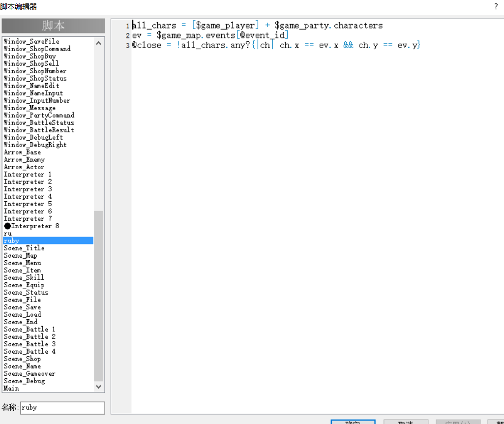Open the Arrow_Enemy script
504x424 pixels.
(25, 160)
